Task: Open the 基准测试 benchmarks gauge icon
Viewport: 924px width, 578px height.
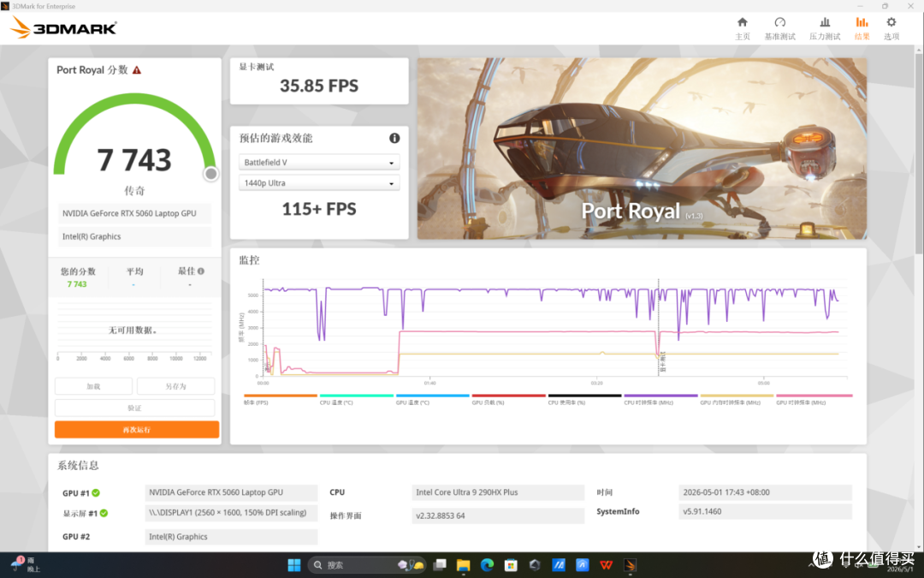Action: click(x=779, y=22)
